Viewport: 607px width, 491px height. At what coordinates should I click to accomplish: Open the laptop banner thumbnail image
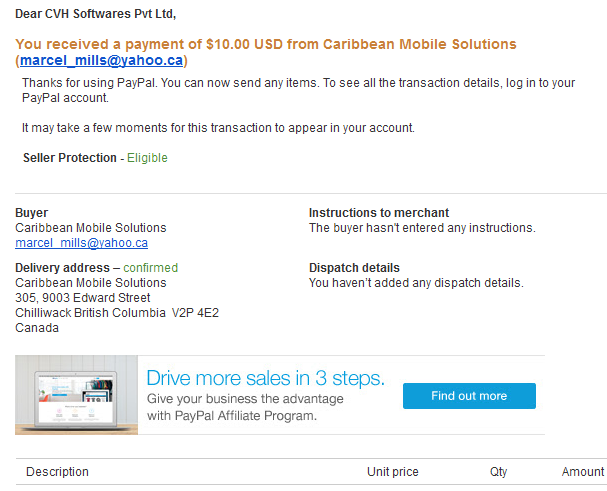tap(76, 395)
